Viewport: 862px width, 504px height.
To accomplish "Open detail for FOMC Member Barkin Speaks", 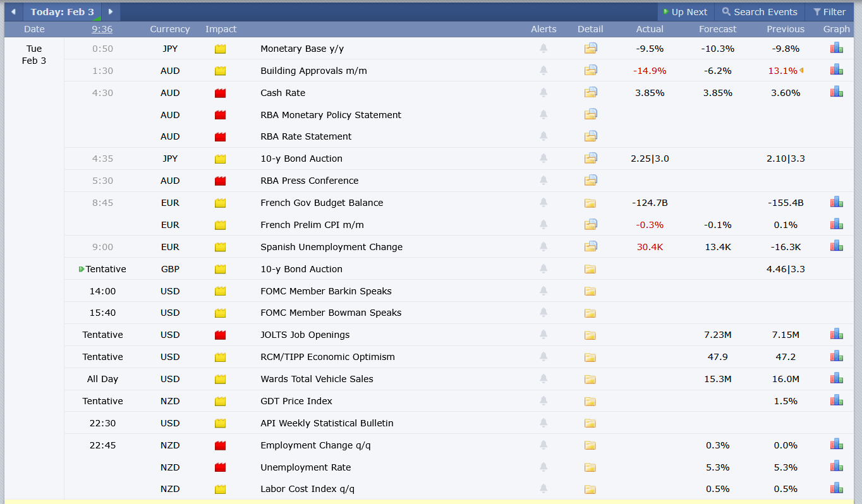I will pyautogui.click(x=590, y=291).
